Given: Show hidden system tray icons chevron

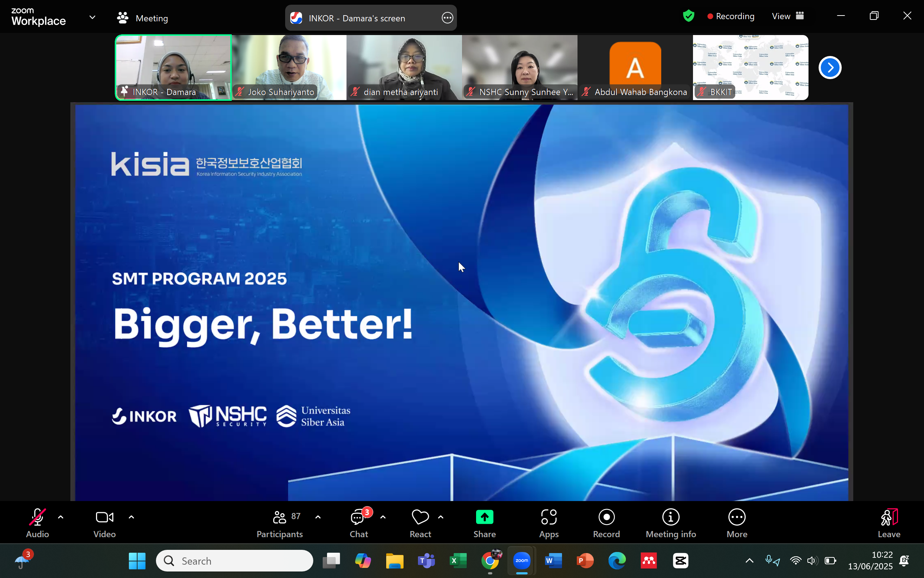Looking at the screenshot, I should click(x=750, y=560).
